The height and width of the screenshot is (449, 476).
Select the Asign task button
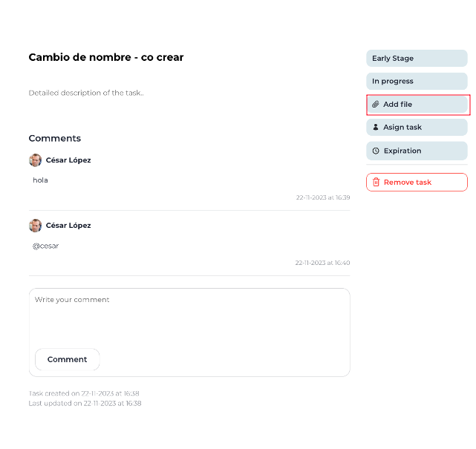pos(417,127)
